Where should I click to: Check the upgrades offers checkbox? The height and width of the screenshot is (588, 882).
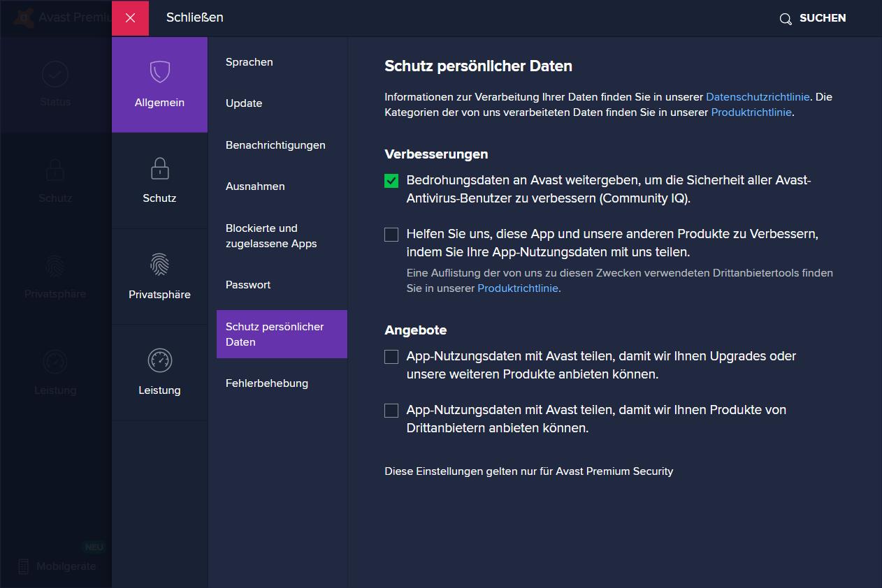(391, 357)
